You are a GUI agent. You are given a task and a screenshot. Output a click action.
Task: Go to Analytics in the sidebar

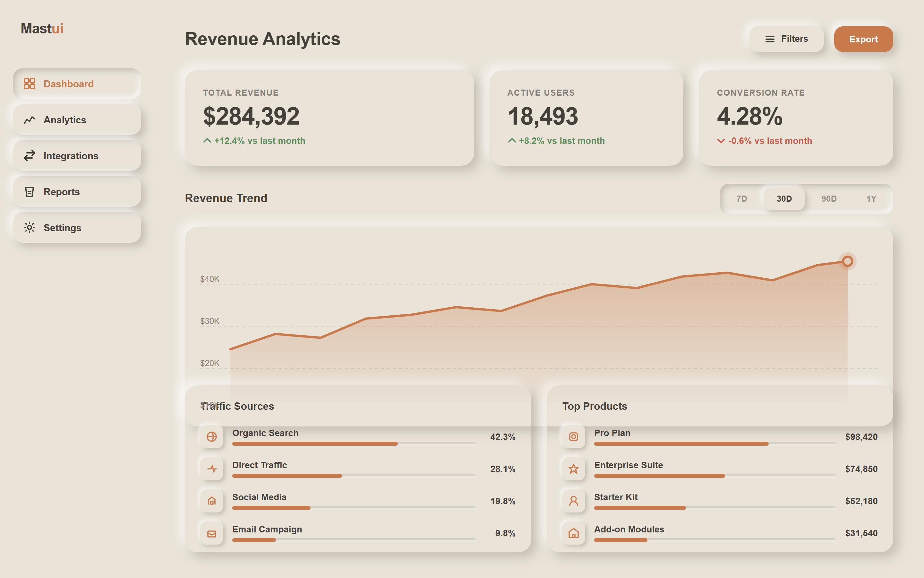click(x=77, y=120)
